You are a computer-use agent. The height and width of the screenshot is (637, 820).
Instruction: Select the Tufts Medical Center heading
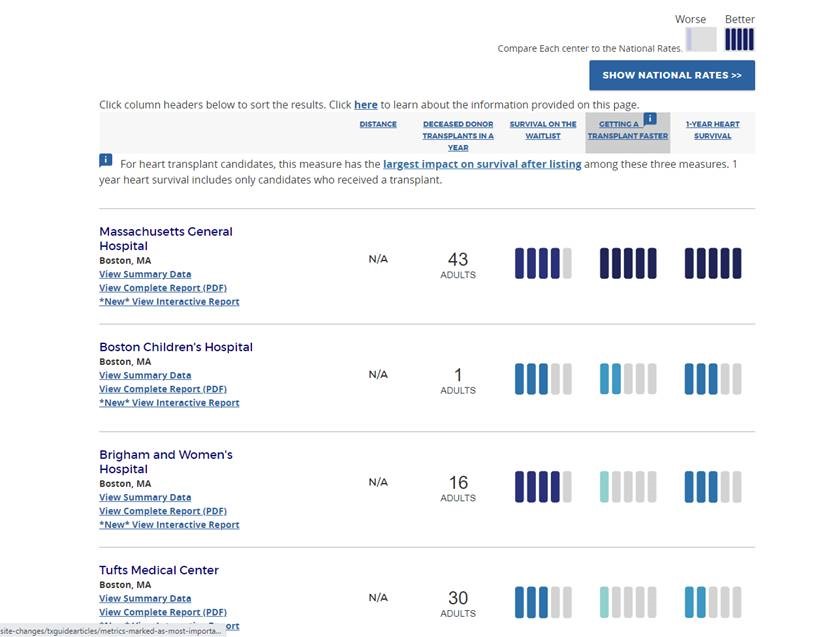(159, 570)
